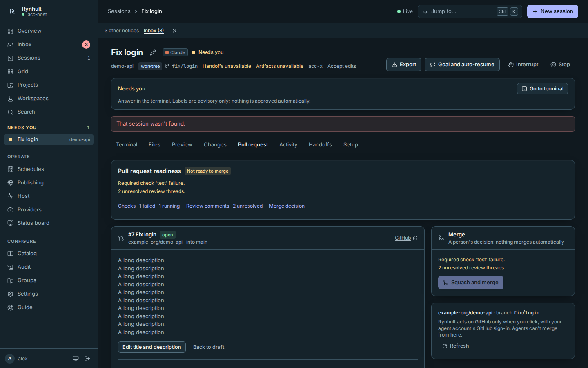Dismiss the notices bar with the X icon
The width and height of the screenshot is (588, 368).
click(174, 31)
